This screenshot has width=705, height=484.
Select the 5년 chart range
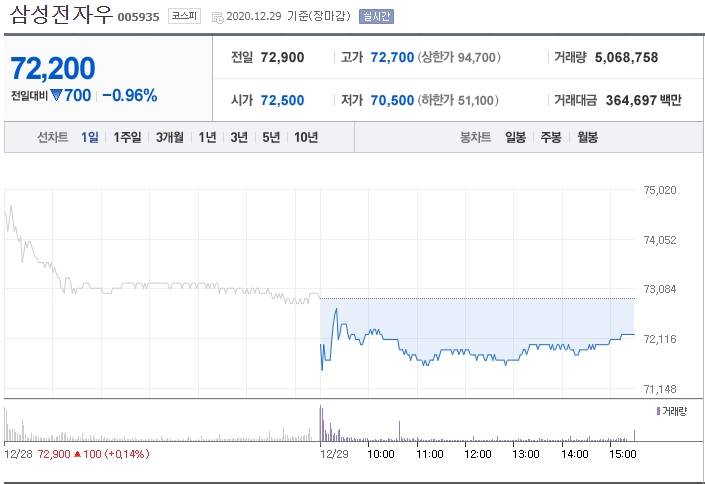pos(271,137)
